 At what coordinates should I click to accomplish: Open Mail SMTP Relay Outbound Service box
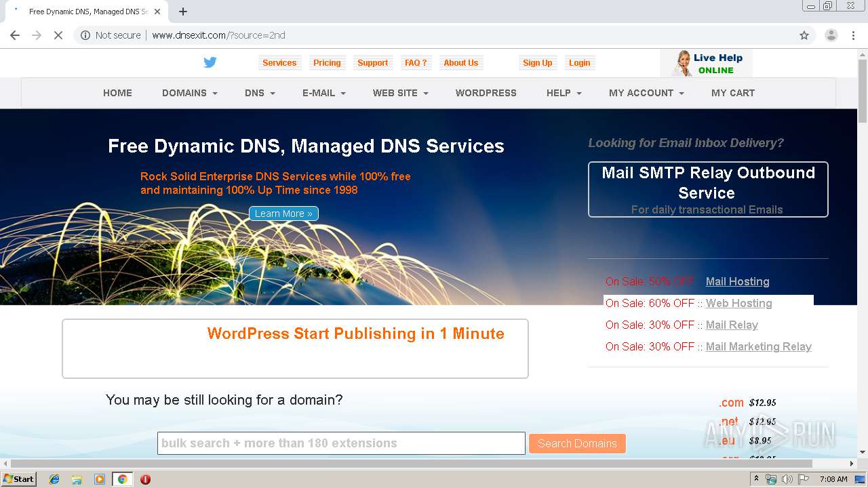pos(708,189)
